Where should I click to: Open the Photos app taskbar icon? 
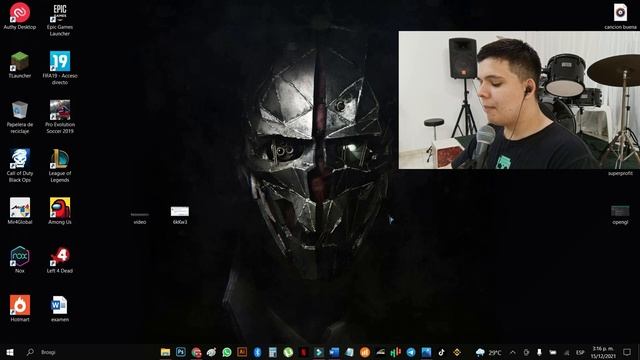click(426, 352)
